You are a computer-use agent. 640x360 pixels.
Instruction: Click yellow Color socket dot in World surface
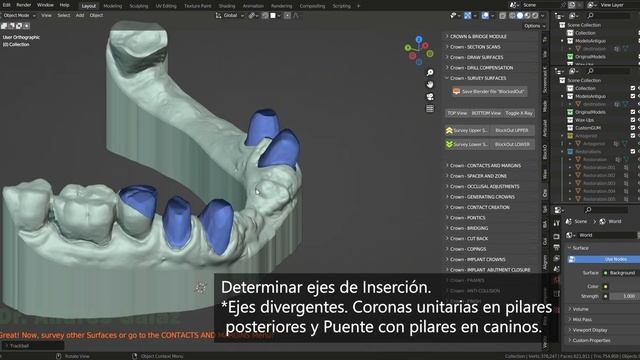[x=605, y=287]
